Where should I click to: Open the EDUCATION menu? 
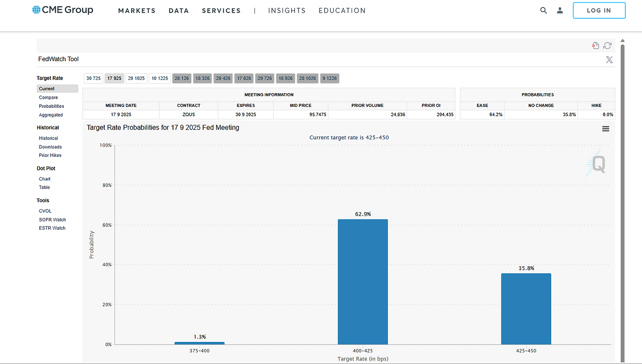click(x=342, y=11)
